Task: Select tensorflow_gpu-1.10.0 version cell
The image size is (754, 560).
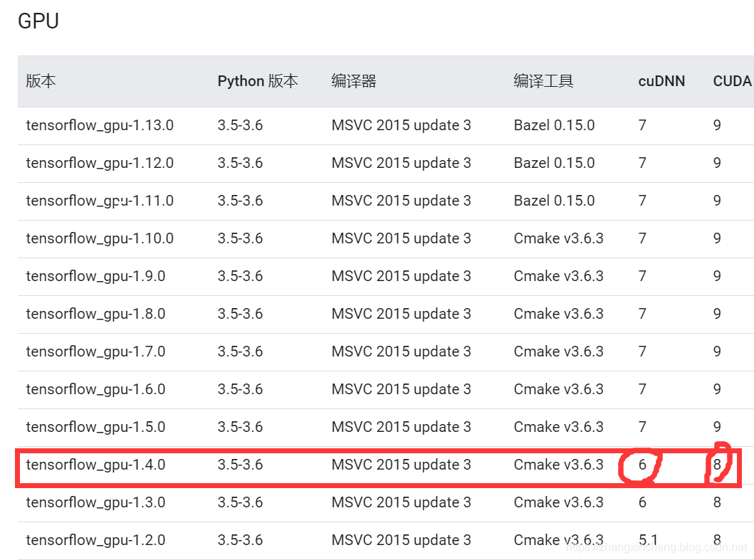Action: (100, 238)
